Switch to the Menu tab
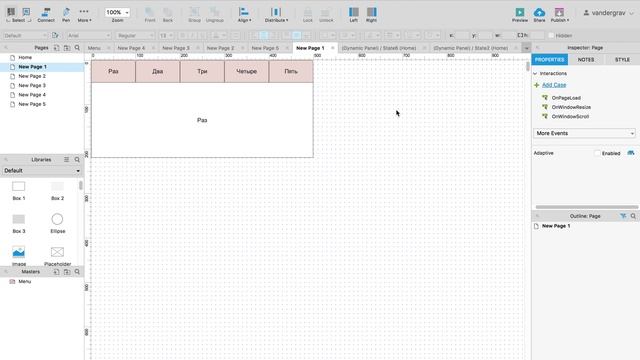Viewport: 640px width, 360px height. [x=94, y=48]
